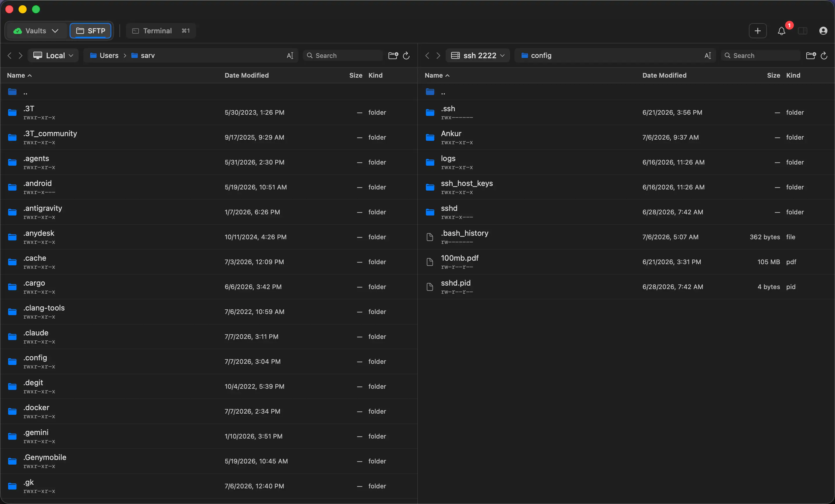Sort remote pane by Date Modified

click(665, 76)
